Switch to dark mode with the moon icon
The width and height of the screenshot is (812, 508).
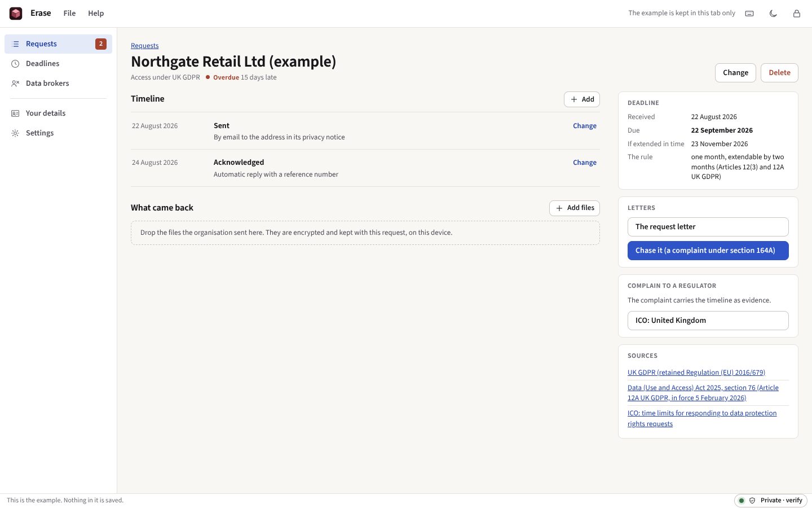773,14
